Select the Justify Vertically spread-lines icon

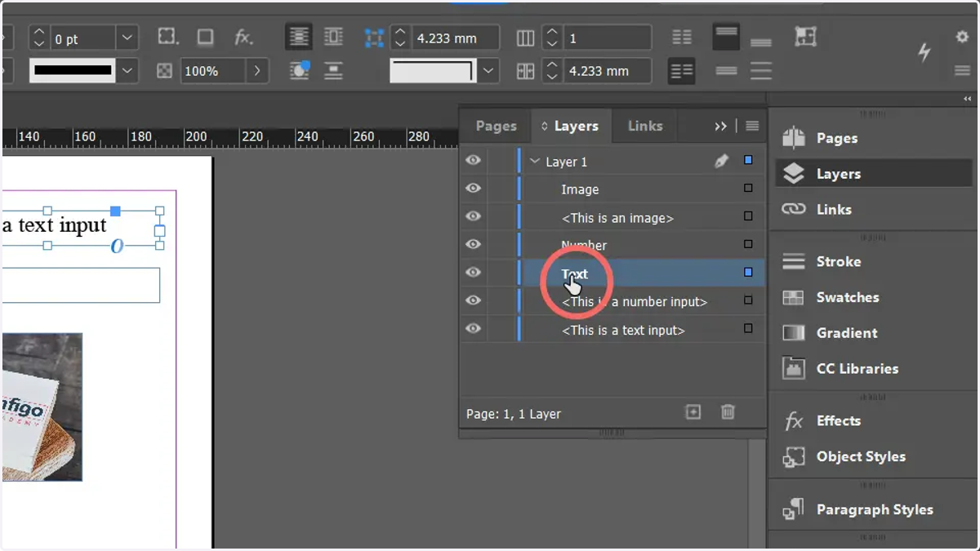(761, 71)
